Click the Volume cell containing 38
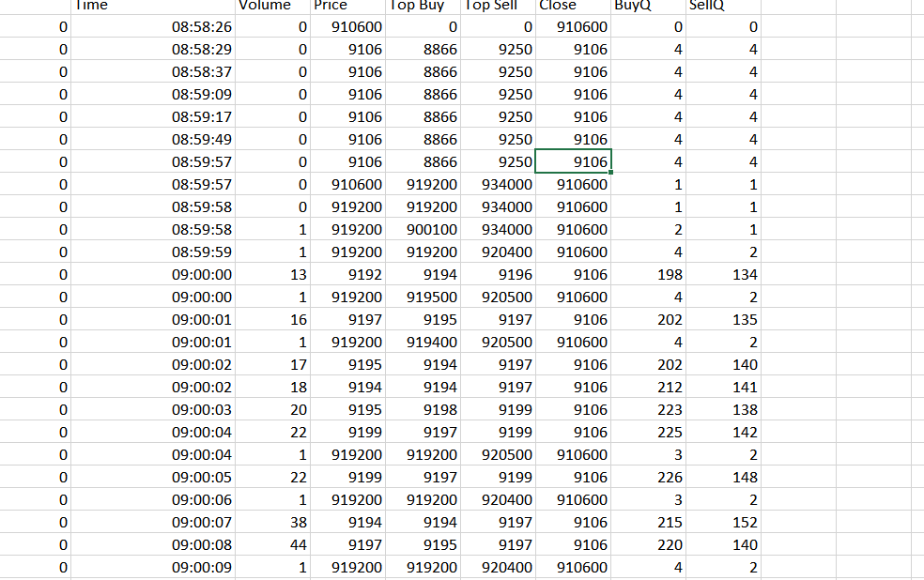The width and height of the screenshot is (924, 580). click(272, 522)
